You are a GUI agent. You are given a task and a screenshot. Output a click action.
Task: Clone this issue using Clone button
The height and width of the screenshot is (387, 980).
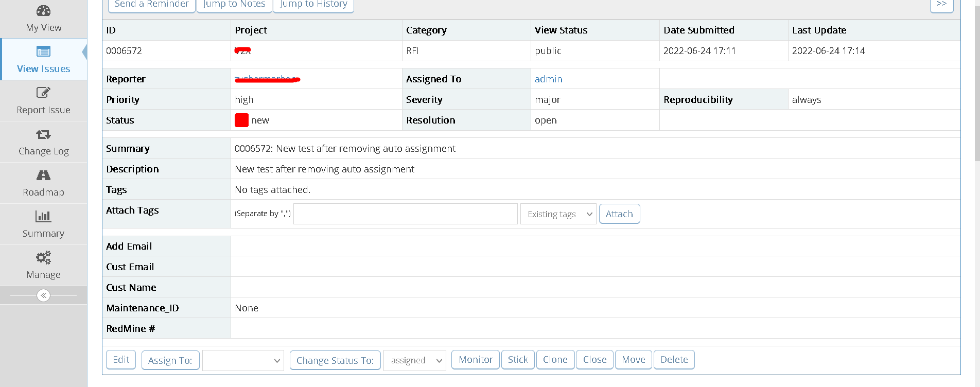[555, 360]
